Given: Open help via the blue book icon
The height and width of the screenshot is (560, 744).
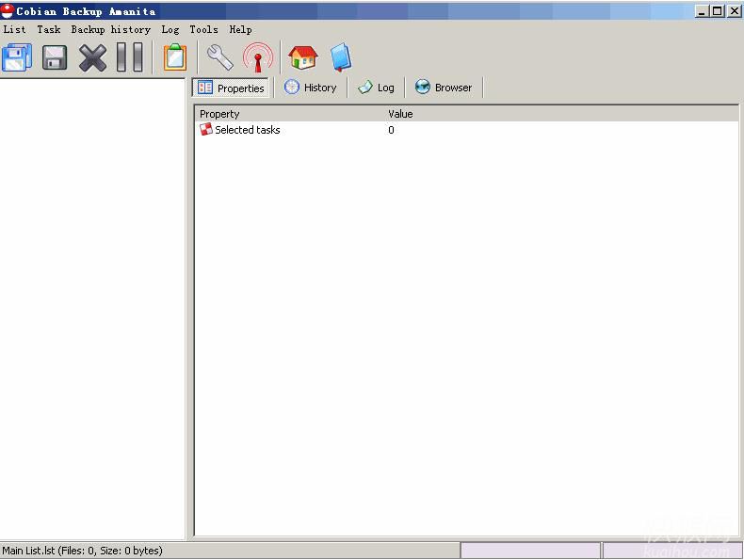Looking at the screenshot, I should [341, 57].
